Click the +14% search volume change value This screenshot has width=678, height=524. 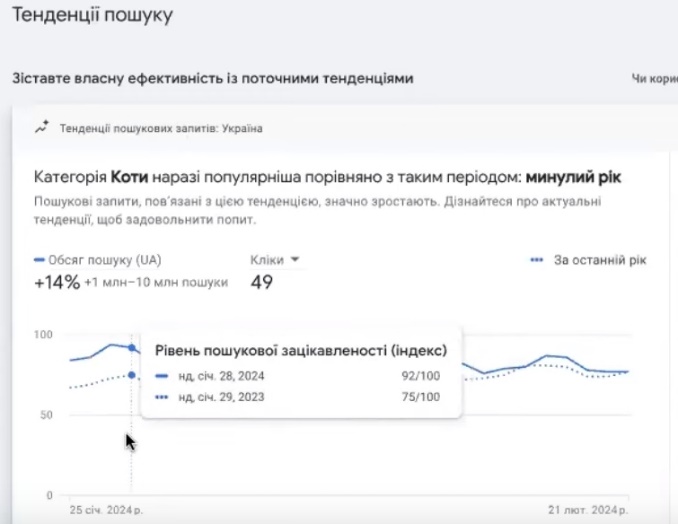click(55, 282)
